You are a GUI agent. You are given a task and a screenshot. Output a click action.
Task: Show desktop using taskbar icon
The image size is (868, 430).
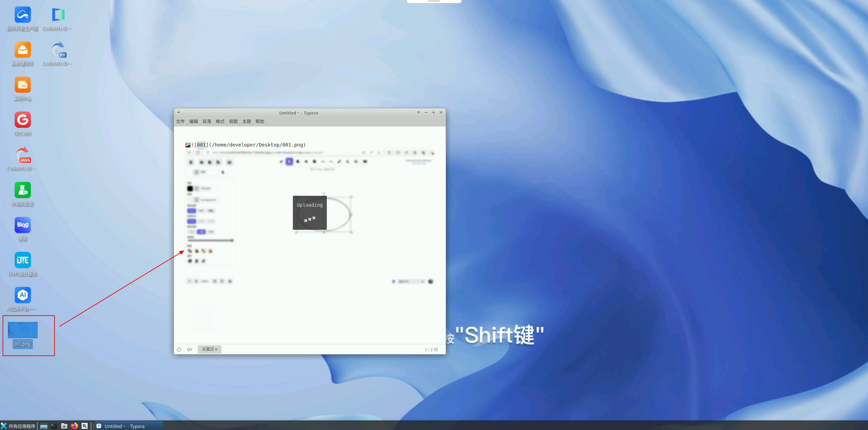pos(43,426)
